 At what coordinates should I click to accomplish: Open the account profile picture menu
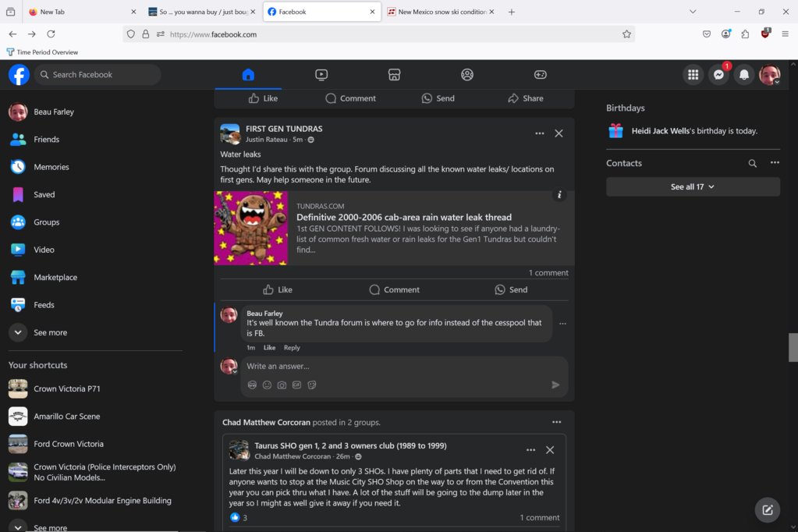[x=769, y=75]
